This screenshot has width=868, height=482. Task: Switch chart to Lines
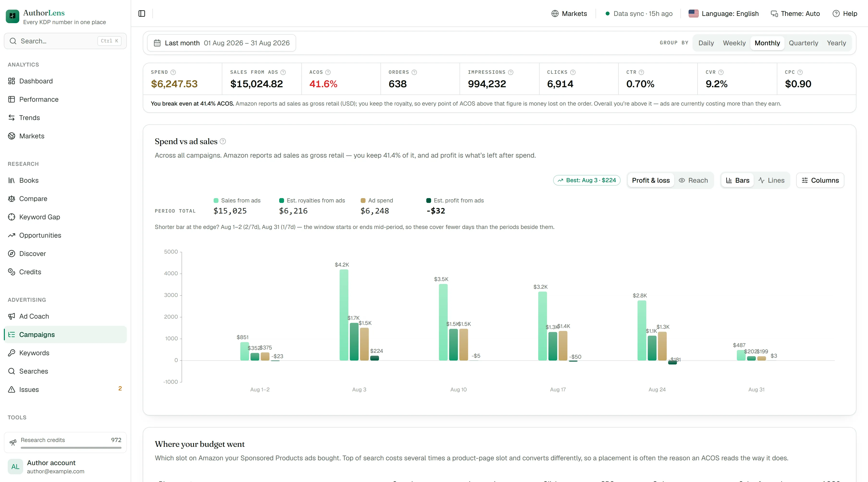[771, 180]
